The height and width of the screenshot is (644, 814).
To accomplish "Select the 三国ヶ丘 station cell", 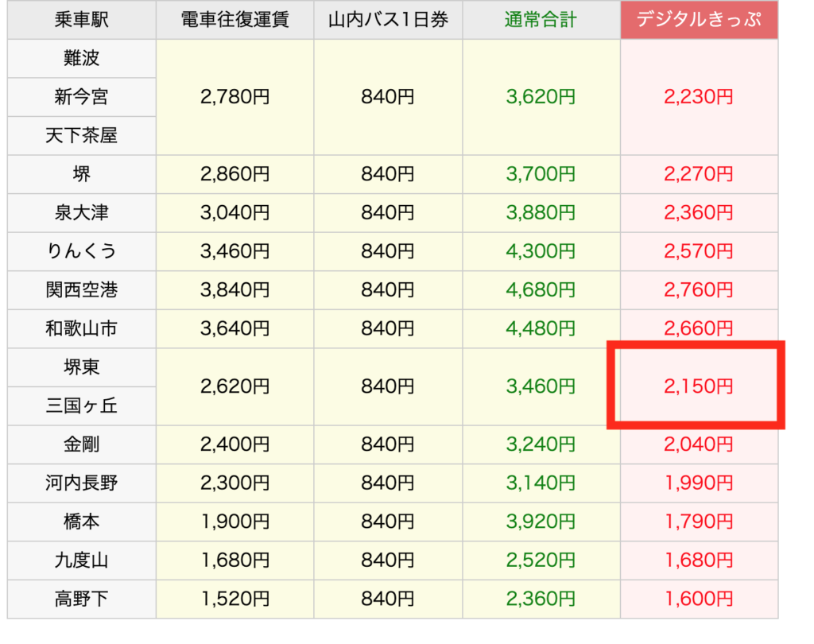I will [81, 406].
